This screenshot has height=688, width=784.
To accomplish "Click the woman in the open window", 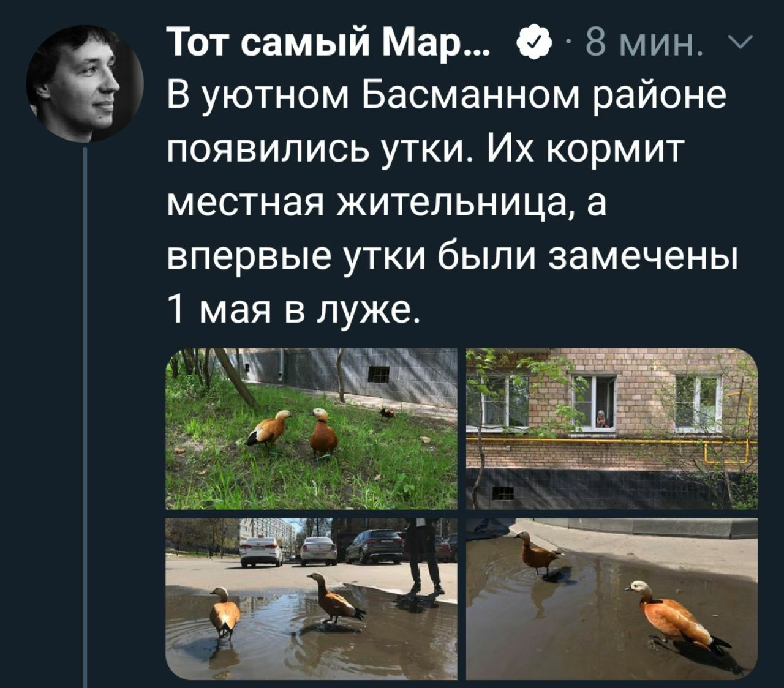I will tap(602, 419).
